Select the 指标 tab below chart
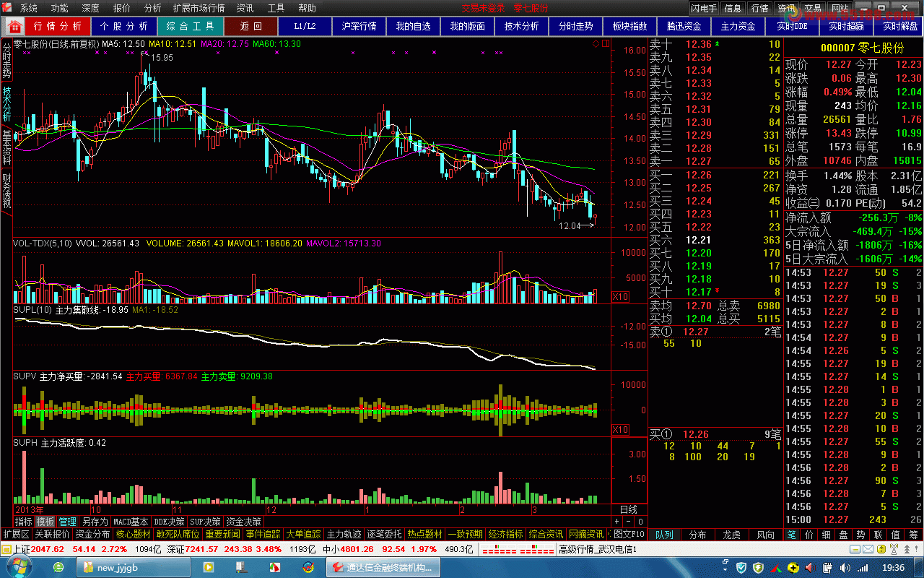Screen dimensions: 924x578 pos(24,521)
